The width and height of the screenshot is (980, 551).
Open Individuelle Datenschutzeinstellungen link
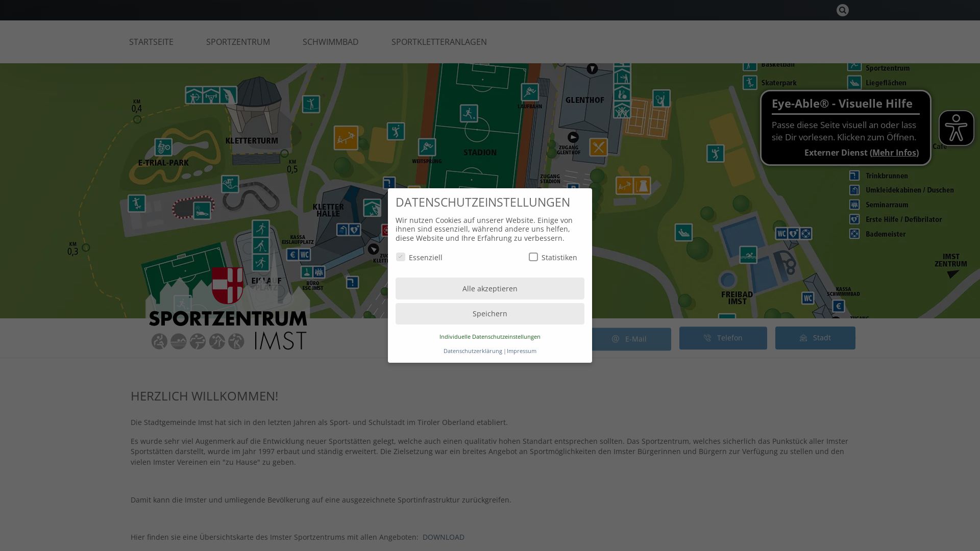[x=490, y=337]
